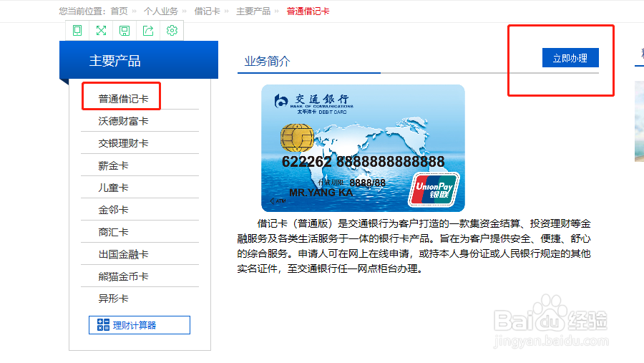Click the save disk toolbar icon
Viewport: 644px width, 363px height.
(125, 30)
